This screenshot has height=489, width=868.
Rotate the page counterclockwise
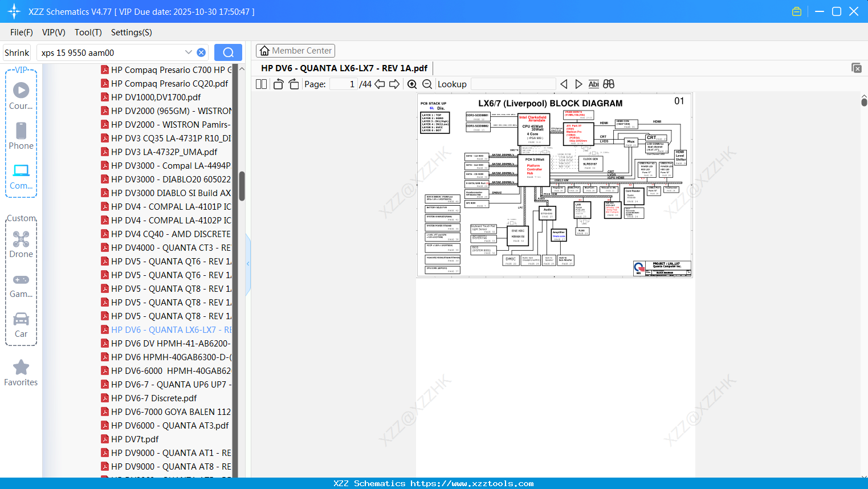[278, 84]
